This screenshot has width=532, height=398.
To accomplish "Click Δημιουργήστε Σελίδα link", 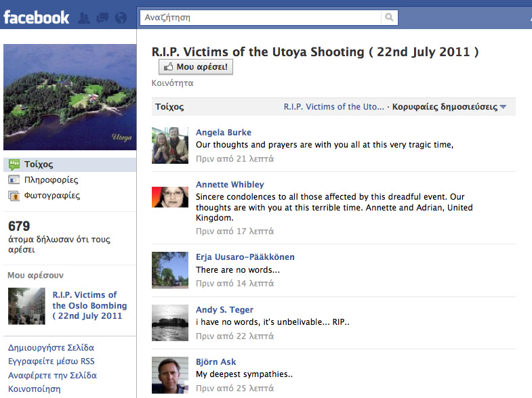I will click(x=51, y=347).
